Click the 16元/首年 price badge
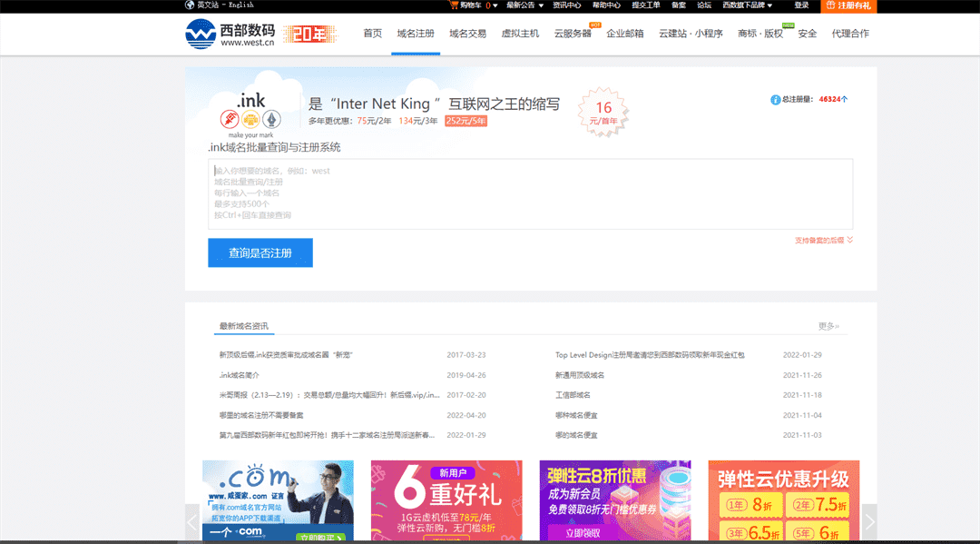Viewport: 980px width, 544px height. 603,113
